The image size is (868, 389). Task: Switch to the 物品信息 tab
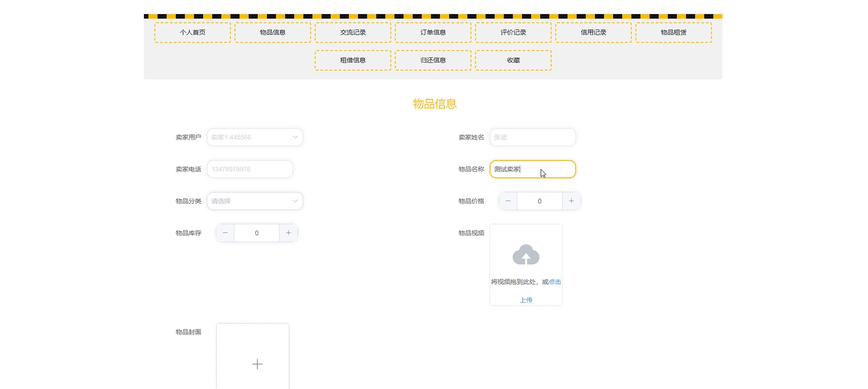[x=273, y=32]
